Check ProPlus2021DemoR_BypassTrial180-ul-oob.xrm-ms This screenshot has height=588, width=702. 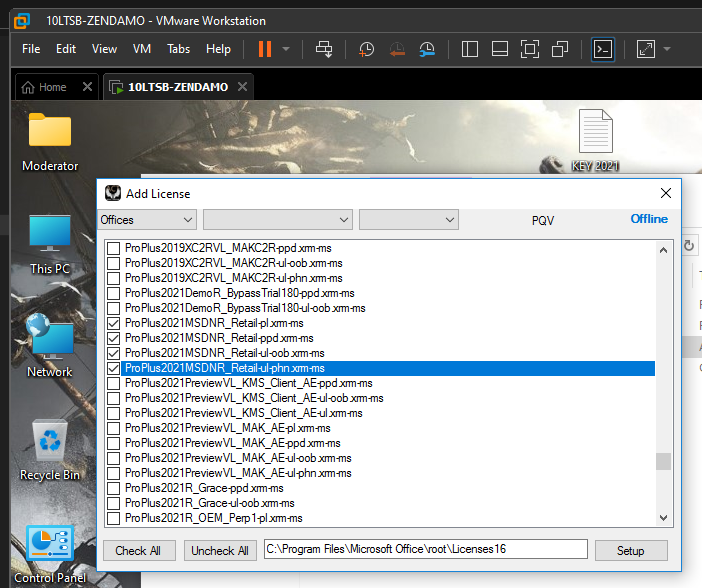(114, 308)
